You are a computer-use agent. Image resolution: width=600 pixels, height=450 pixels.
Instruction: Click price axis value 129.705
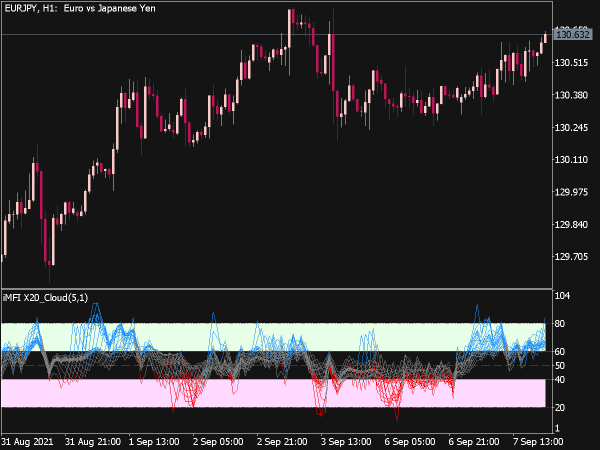tap(571, 256)
